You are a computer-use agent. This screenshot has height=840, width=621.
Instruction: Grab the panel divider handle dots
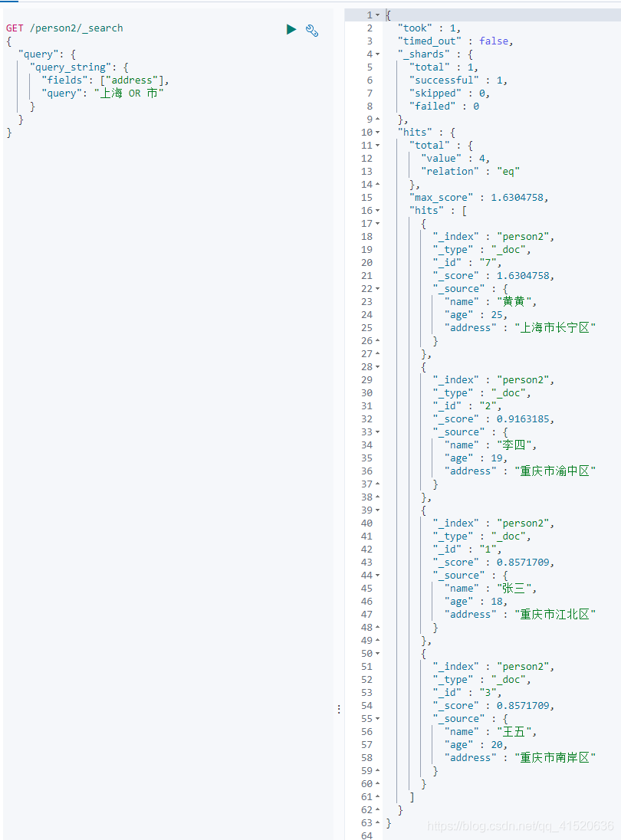click(339, 709)
